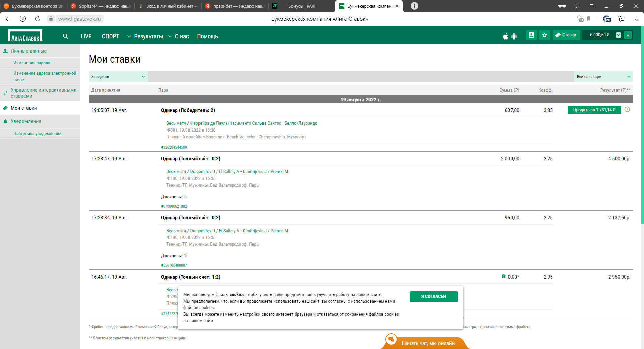The image size is (644, 349).
Task: Open browser downloads arrow icon
Action: pyautogui.click(x=636, y=19)
